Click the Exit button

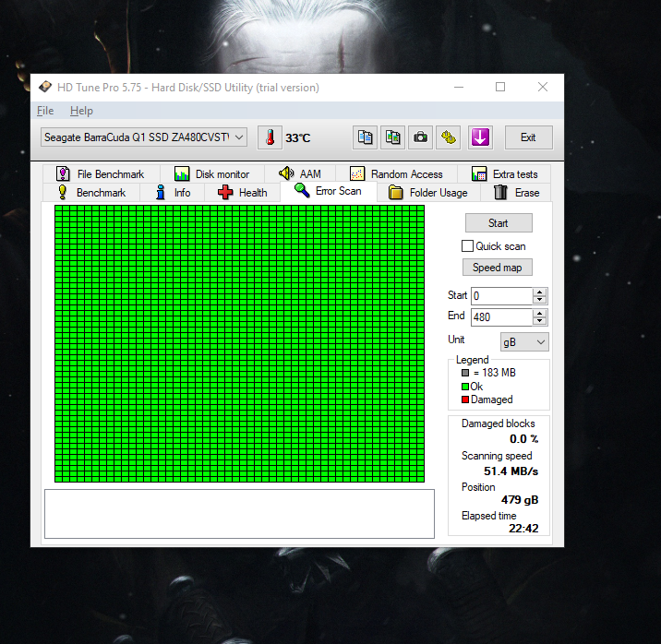529,137
